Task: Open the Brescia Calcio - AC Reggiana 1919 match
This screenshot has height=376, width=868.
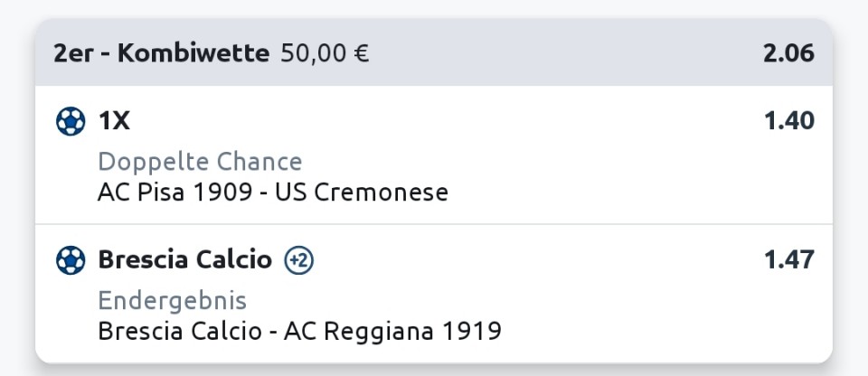Action: [300, 331]
